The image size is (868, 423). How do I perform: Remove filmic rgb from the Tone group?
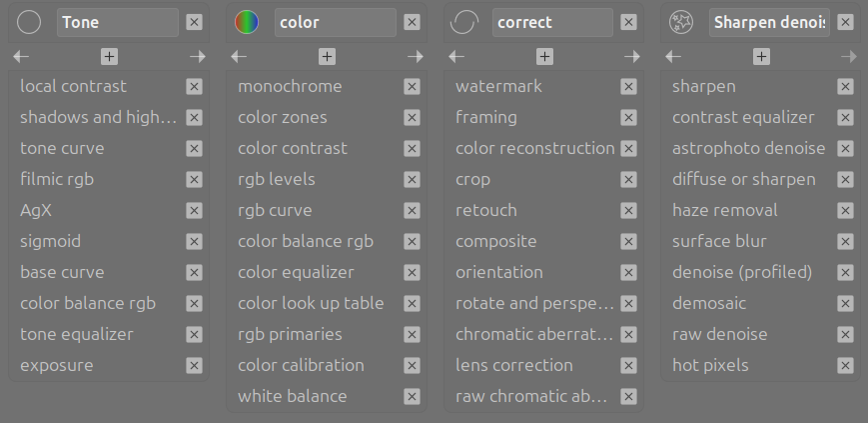pyautogui.click(x=194, y=180)
